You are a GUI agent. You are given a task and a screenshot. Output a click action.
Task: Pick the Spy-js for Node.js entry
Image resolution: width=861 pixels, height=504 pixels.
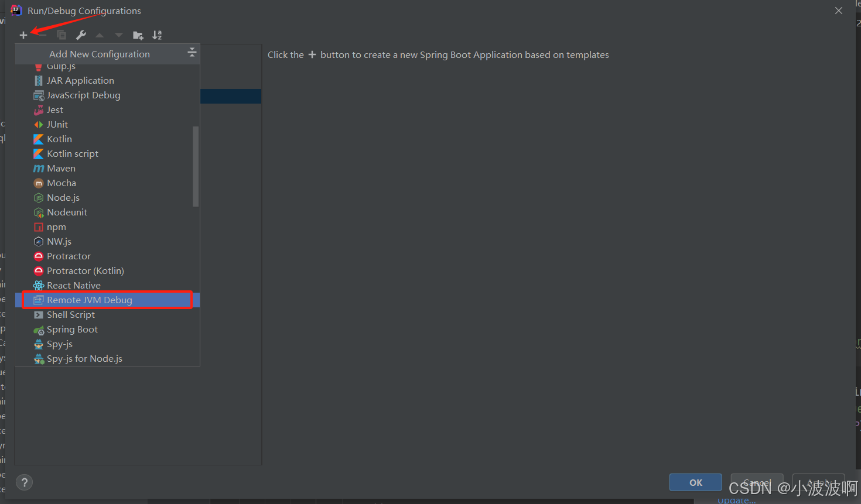107,358
